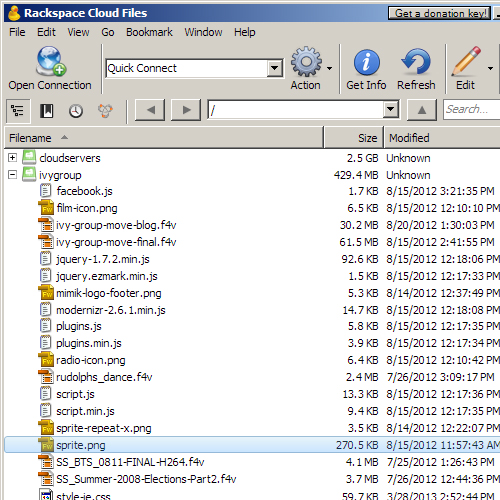The width and height of the screenshot is (500, 500).
Task: Open the Go menu
Action: 108,32
